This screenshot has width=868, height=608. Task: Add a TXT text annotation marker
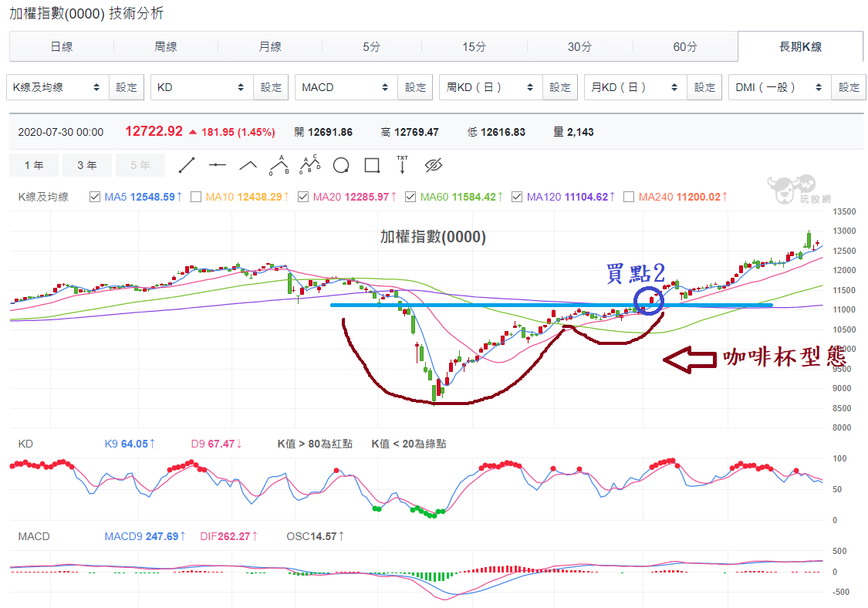pyautogui.click(x=402, y=164)
